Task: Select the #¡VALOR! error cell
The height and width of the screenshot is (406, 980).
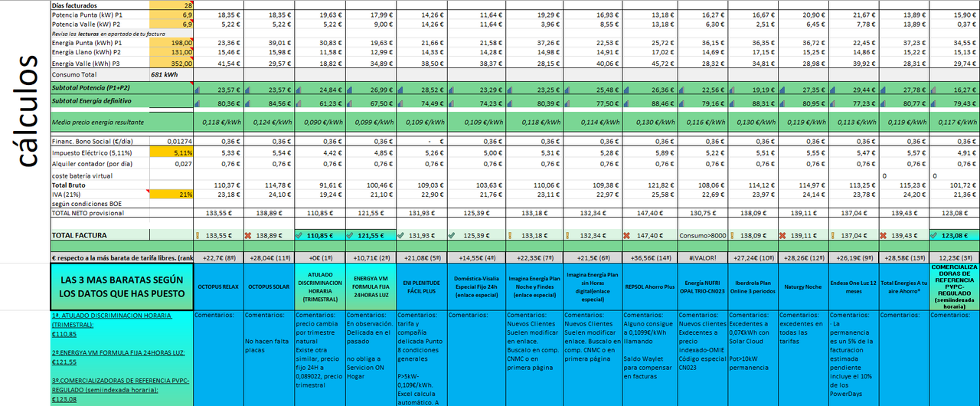Action: click(x=701, y=257)
